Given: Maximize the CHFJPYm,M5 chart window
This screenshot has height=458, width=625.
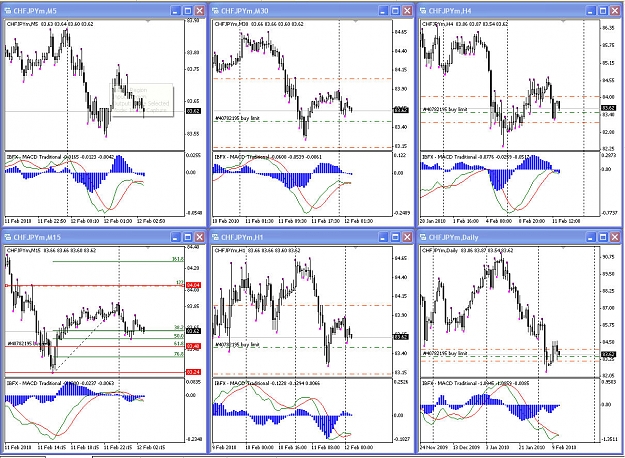Looking at the screenshot, I should click(187, 11).
